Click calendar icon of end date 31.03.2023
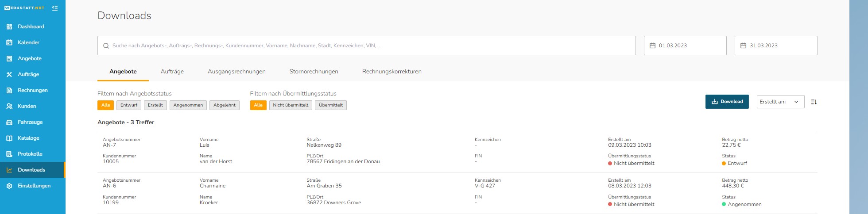Image resolution: width=868 pixels, height=214 pixels. pyautogui.click(x=743, y=46)
